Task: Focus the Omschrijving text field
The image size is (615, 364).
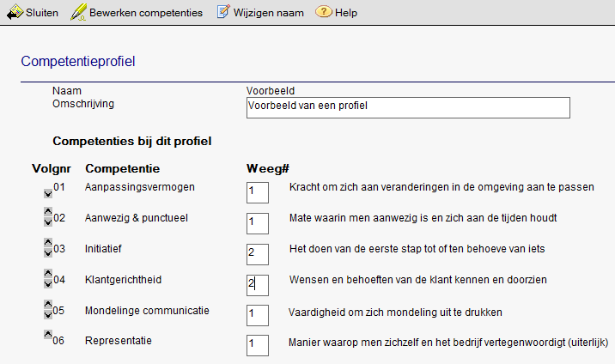Action: (407, 106)
